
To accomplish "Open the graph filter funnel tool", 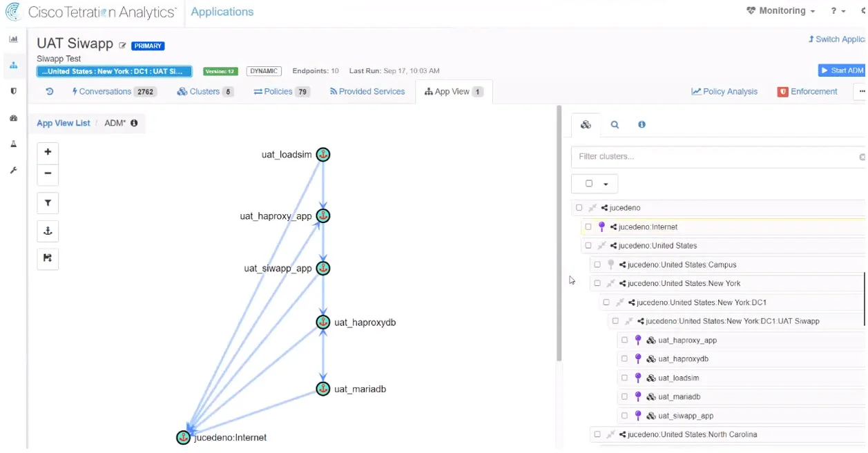I will tap(48, 203).
